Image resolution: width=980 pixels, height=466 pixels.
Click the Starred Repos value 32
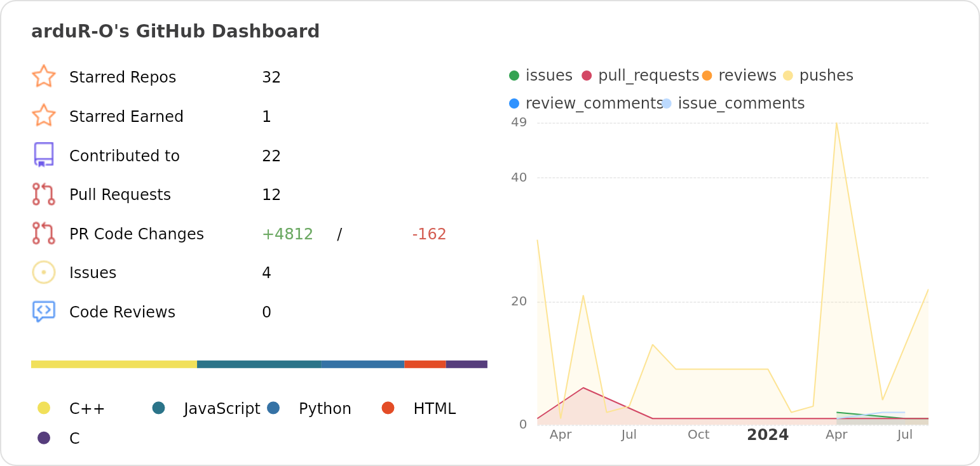tap(271, 77)
